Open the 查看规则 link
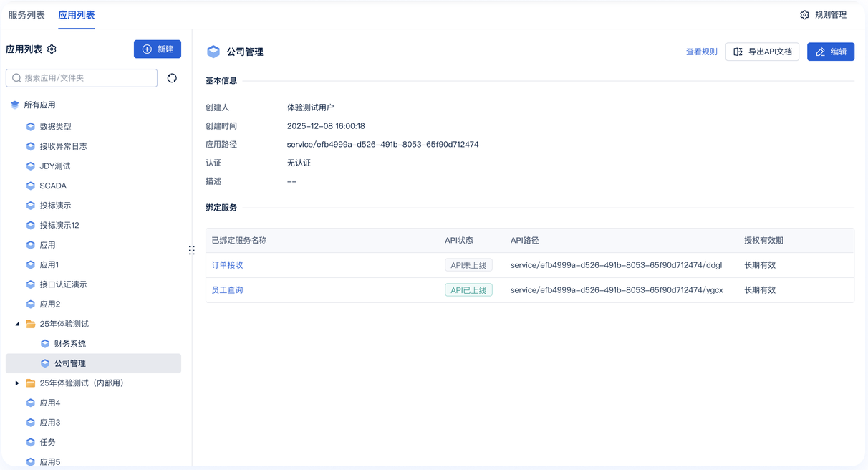Viewport: 868px width, 470px height. 702,52
